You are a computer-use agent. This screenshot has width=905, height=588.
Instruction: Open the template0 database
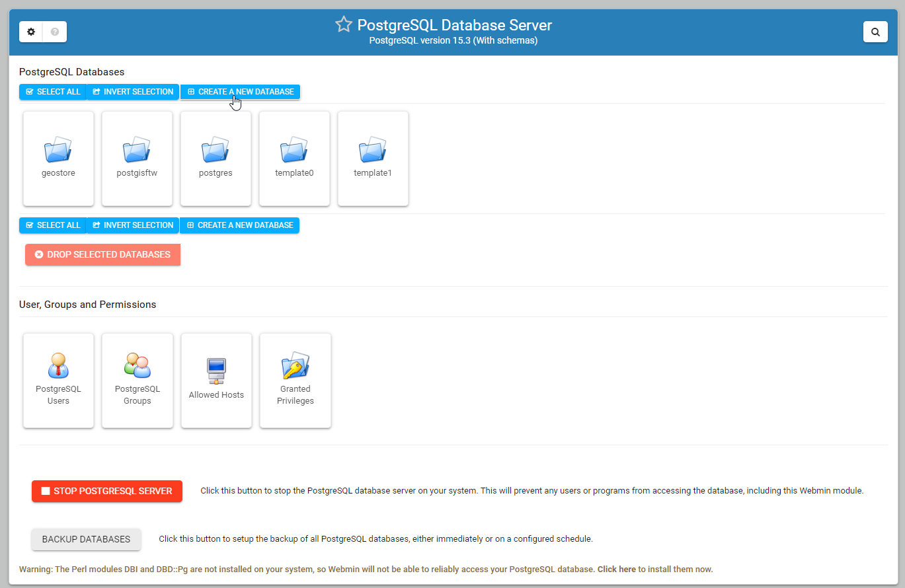pos(294,151)
